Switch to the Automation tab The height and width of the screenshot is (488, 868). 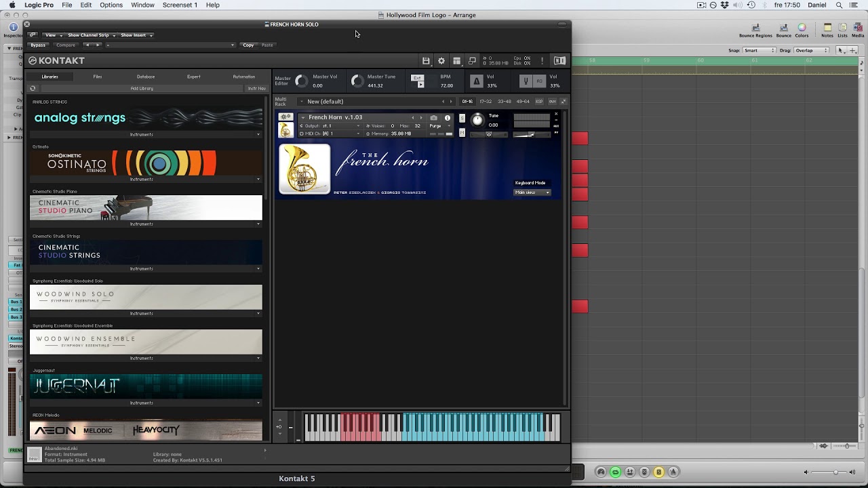point(244,77)
